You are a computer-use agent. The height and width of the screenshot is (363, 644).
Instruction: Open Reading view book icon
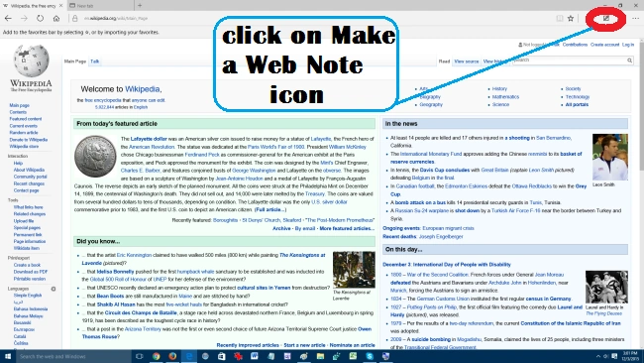click(560, 18)
